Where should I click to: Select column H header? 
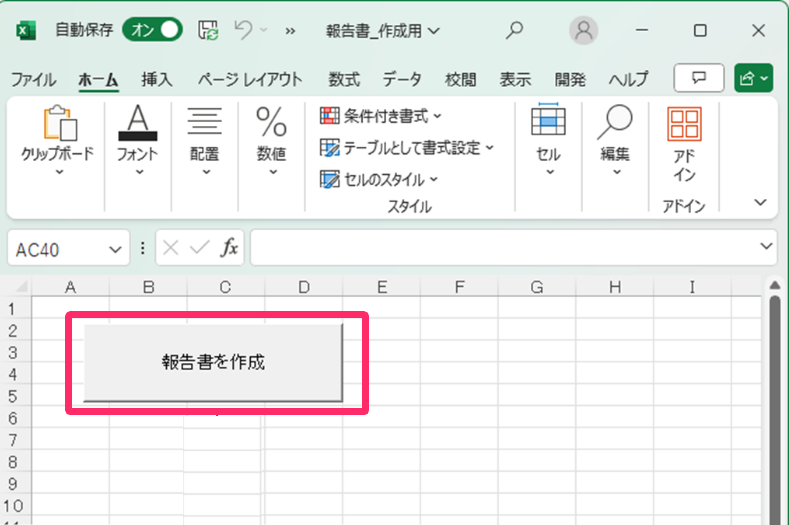[615, 287]
